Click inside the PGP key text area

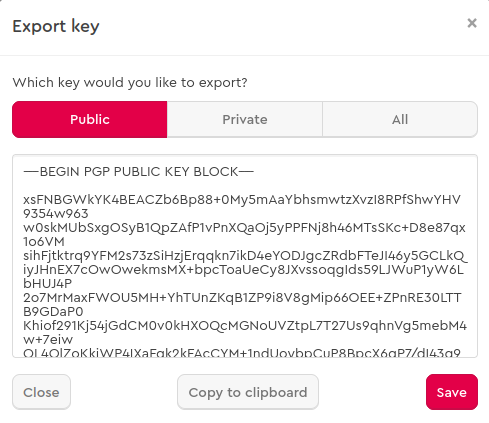tap(245, 256)
